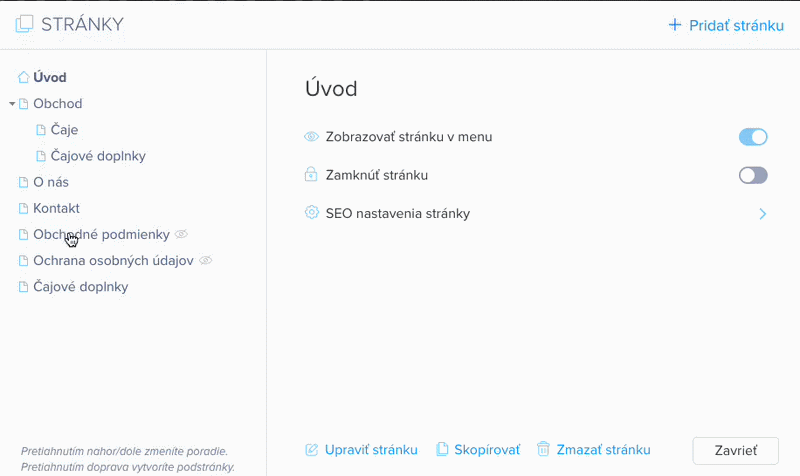Click the pages stack icon beside STRÁNKY
The height and width of the screenshot is (476, 800).
[x=24, y=24]
